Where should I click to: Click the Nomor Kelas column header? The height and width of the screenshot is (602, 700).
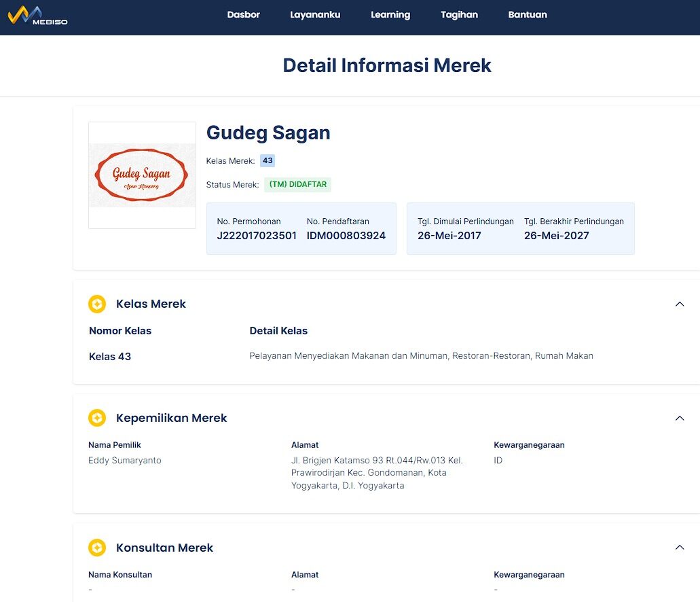120,331
